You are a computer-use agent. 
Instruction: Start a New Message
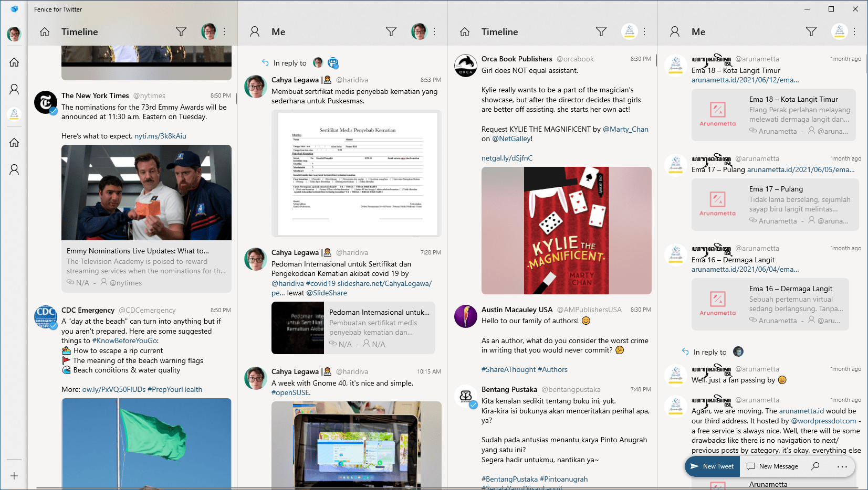tap(772, 466)
